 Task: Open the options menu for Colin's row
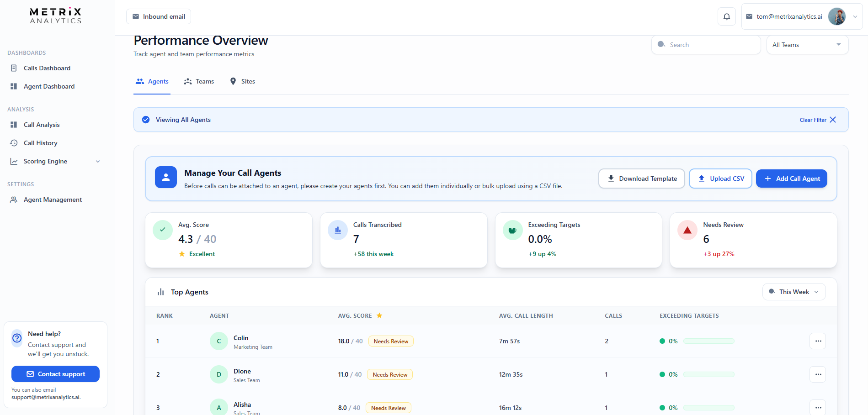[x=817, y=341]
